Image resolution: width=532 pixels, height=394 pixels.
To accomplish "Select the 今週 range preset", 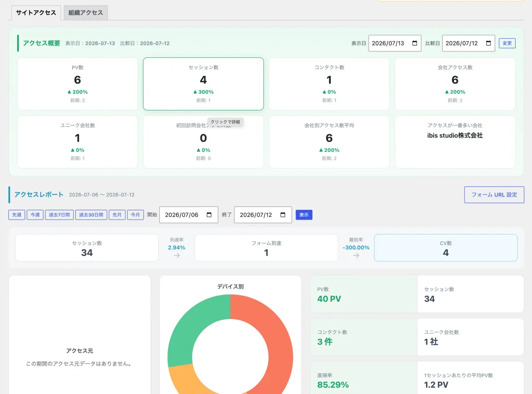I will tap(35, 215).
